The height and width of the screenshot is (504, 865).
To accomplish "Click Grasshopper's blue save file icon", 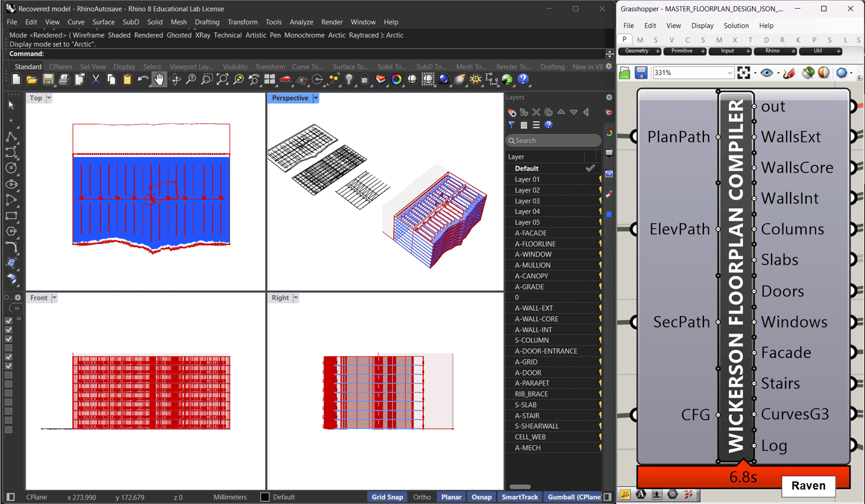I will pos(641,73).
